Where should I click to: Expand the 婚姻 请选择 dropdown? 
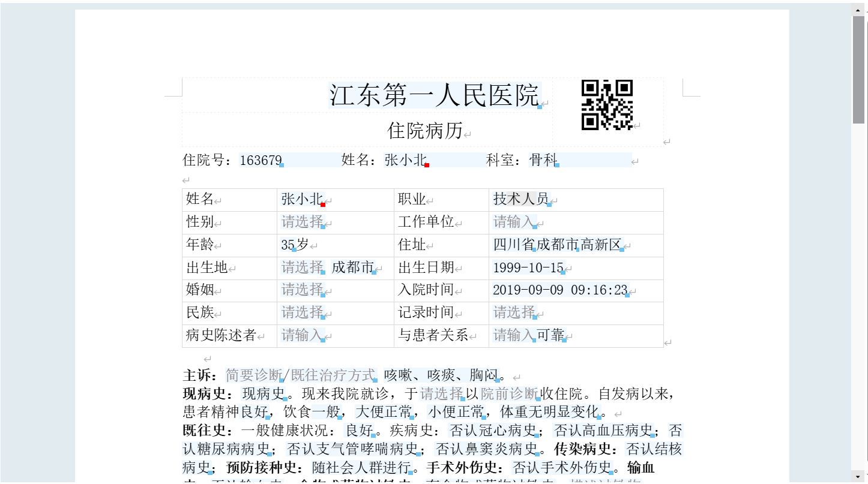[302, 290]
